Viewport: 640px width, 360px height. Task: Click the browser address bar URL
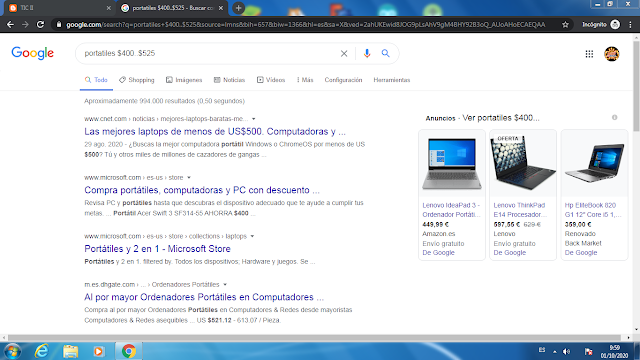tap(305, 24)
